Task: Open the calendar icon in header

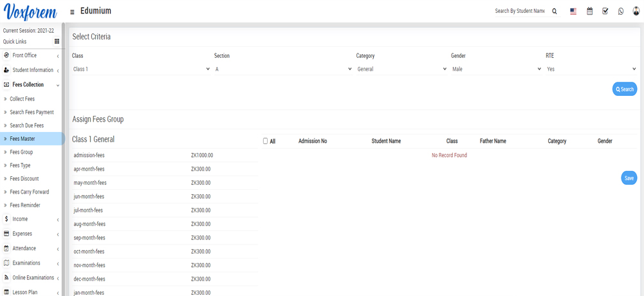Action: [589, 12]
